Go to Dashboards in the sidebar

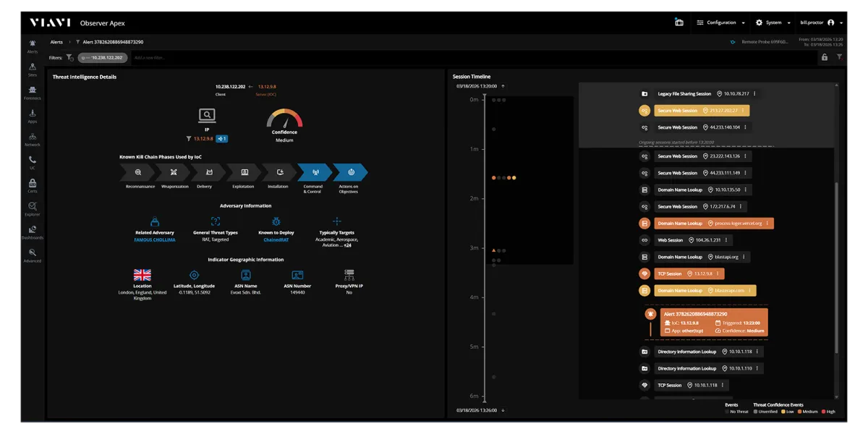coord(33,232)
